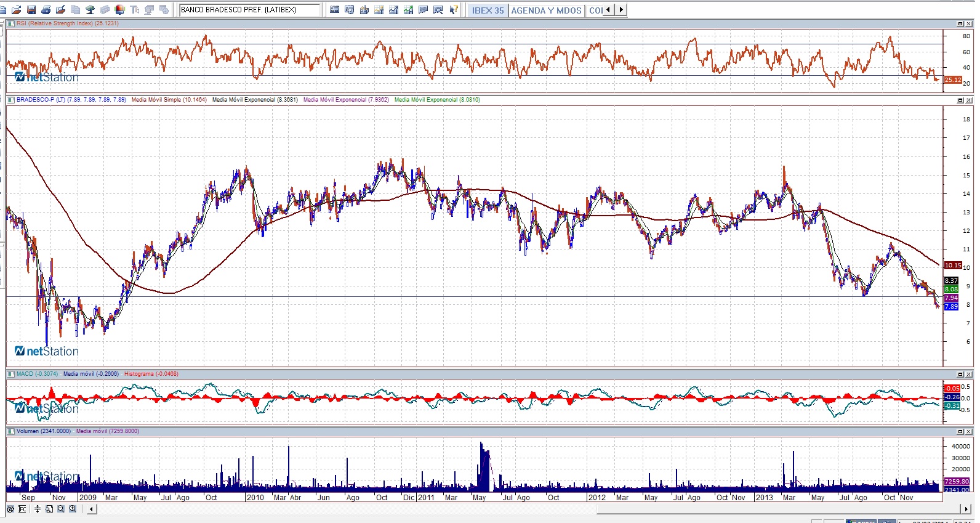980x523 pixels.
Task: Click the greyed-out copy icon
Action: click(76, 10)
